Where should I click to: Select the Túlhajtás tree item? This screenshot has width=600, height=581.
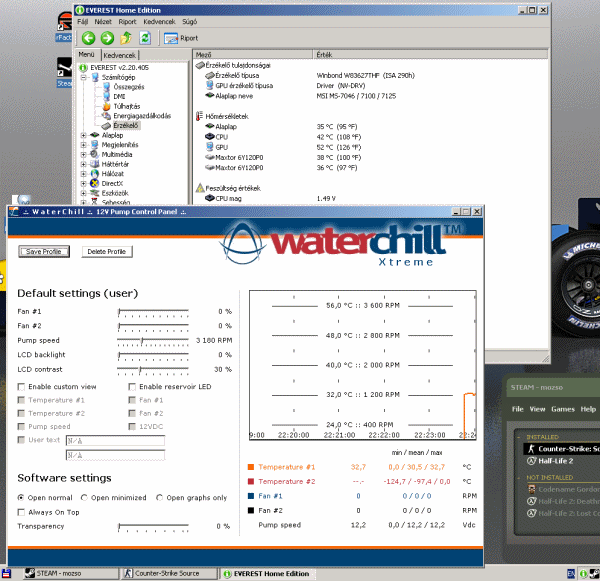tap(127, 106)
